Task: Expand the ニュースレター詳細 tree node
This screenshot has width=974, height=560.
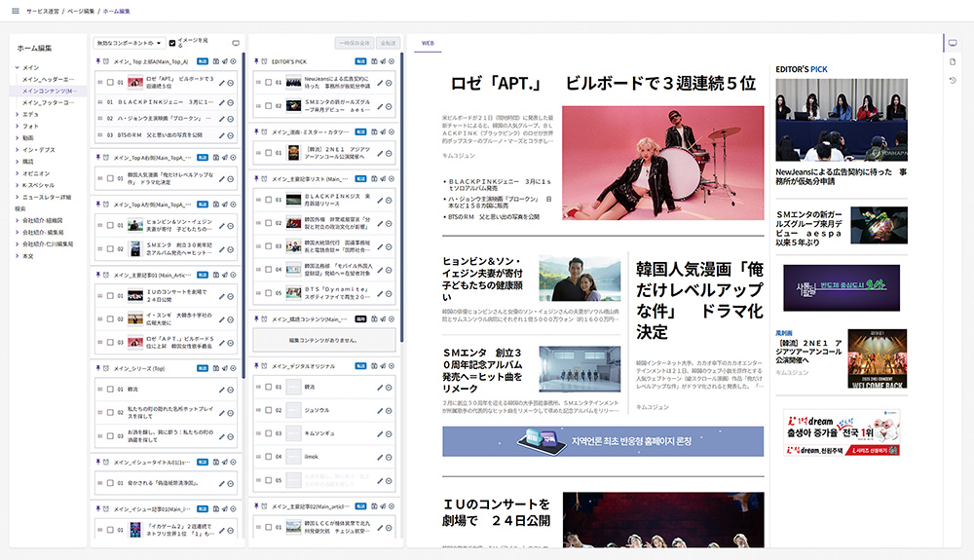Action: [17, 197]
